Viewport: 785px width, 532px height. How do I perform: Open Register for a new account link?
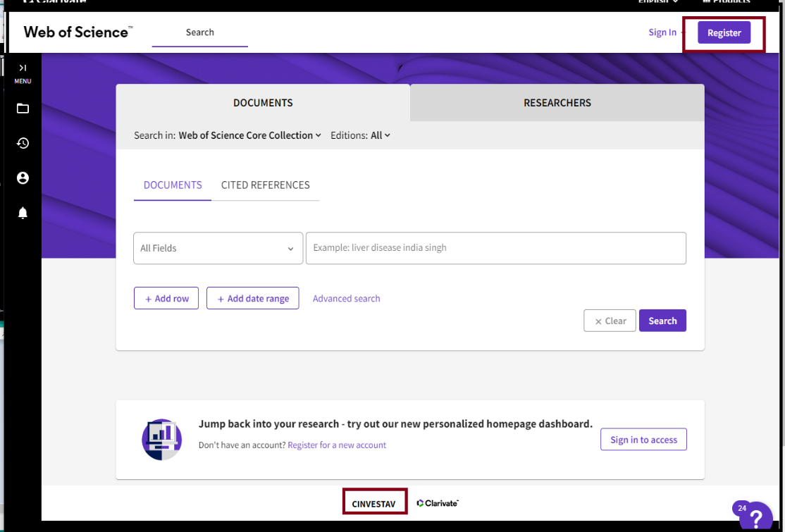click(x=337, y=445)
